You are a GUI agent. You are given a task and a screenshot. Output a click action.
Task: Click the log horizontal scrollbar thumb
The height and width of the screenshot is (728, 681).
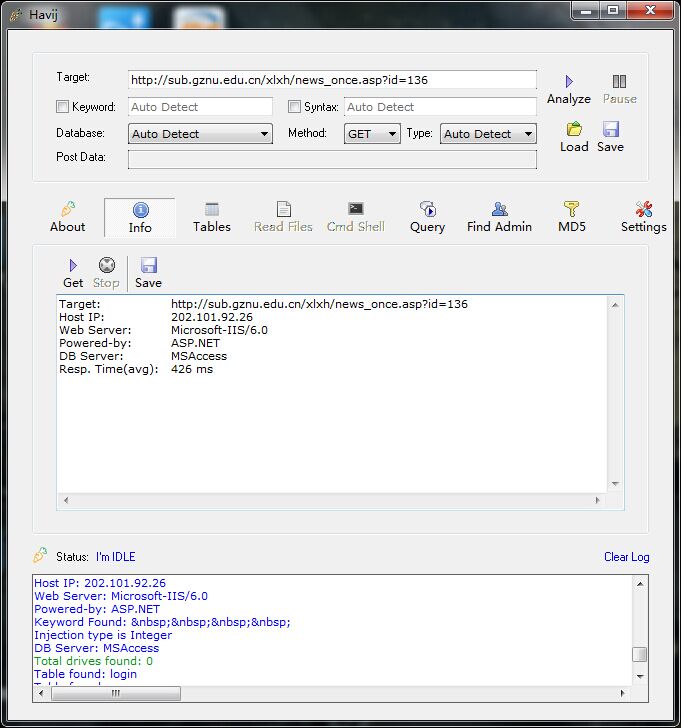[x=116, y=694]
